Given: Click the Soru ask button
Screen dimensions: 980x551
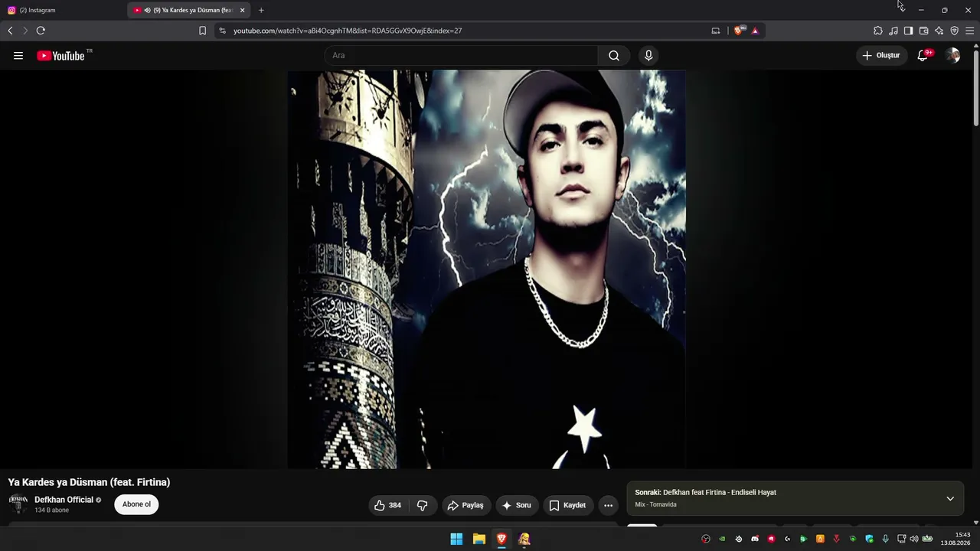Looking at the screenshot, I should point(517,505).
